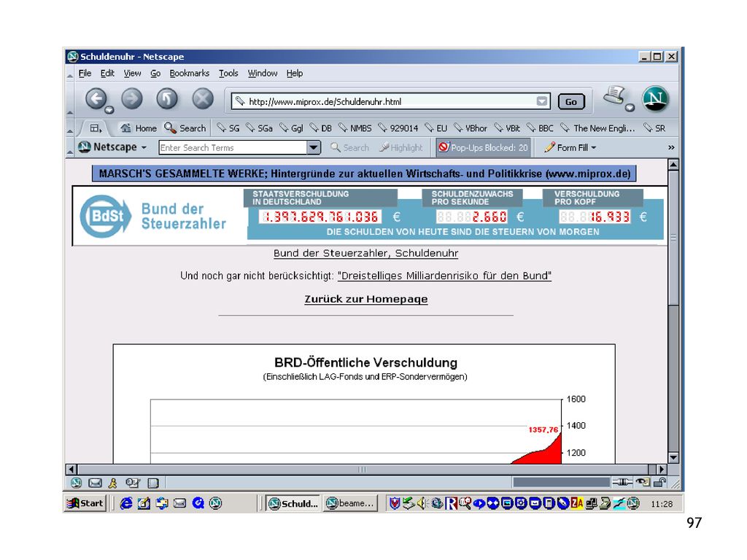The width and height of the screenshot is (747, 560).
Task: Open the quick launch envelope mail icon
Action: coord(179,503)
